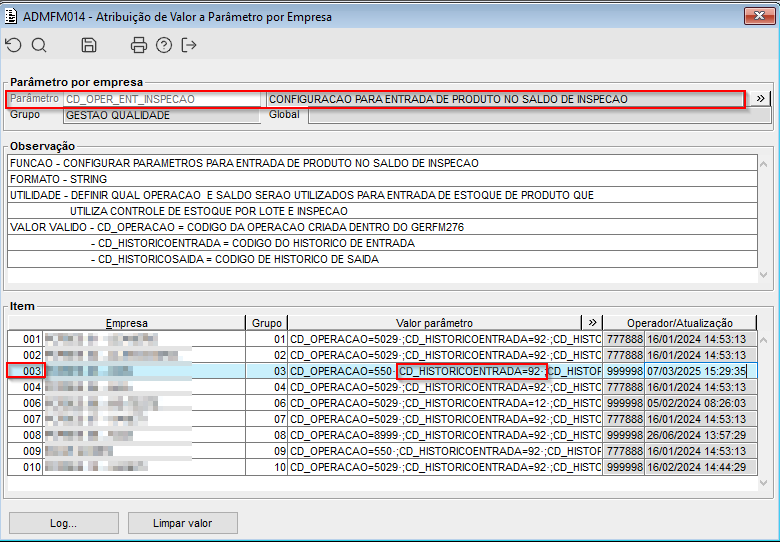Click the undo/refresh arrow toolbar icon
780x542 pixels.
(x=13, y=45)
